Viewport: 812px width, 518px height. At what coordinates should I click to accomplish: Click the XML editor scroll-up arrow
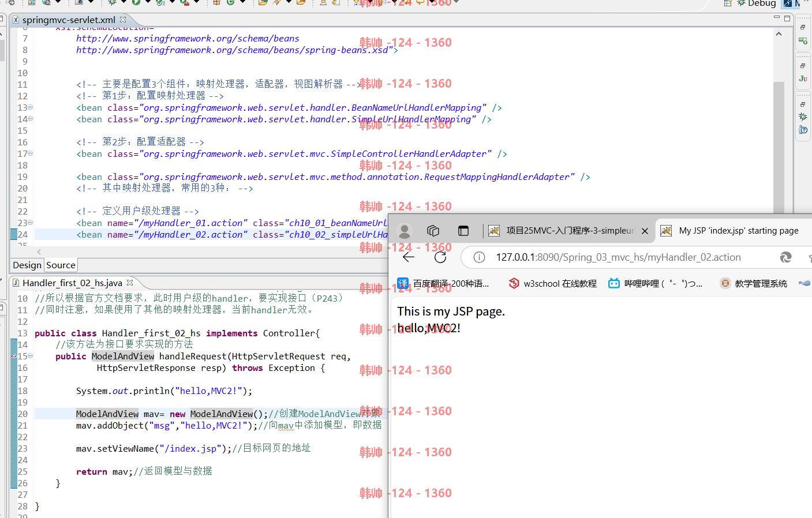pyautogui.click(x=779, y=34)
